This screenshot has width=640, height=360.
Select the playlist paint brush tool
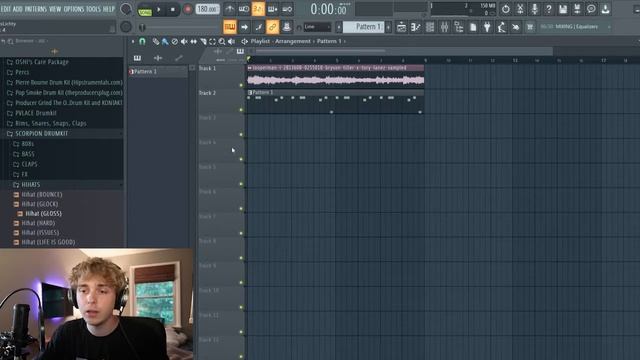(x=165, y=41)
